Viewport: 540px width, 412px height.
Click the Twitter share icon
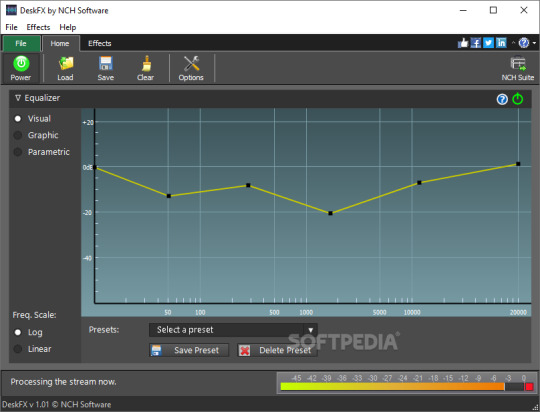click(488, 43)
